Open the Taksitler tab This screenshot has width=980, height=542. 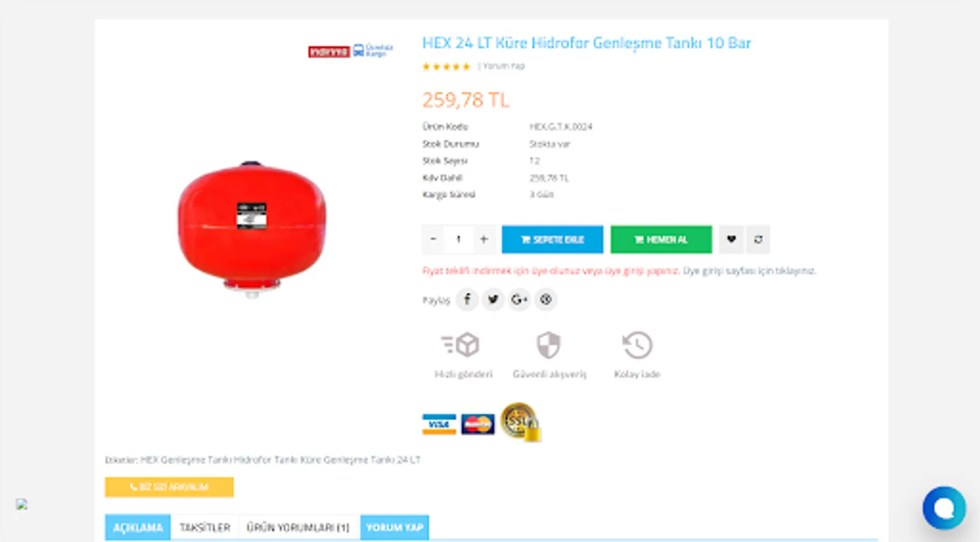(205, 528)
